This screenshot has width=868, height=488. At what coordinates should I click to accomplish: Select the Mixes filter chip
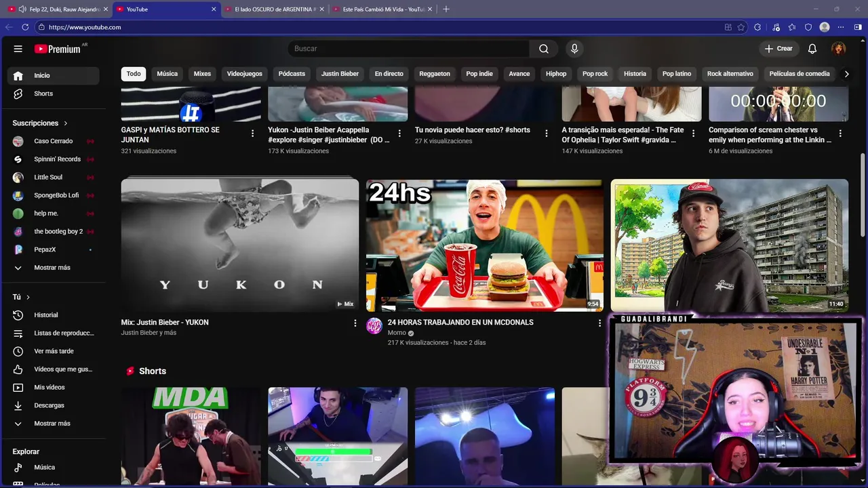tap(202, 74)
